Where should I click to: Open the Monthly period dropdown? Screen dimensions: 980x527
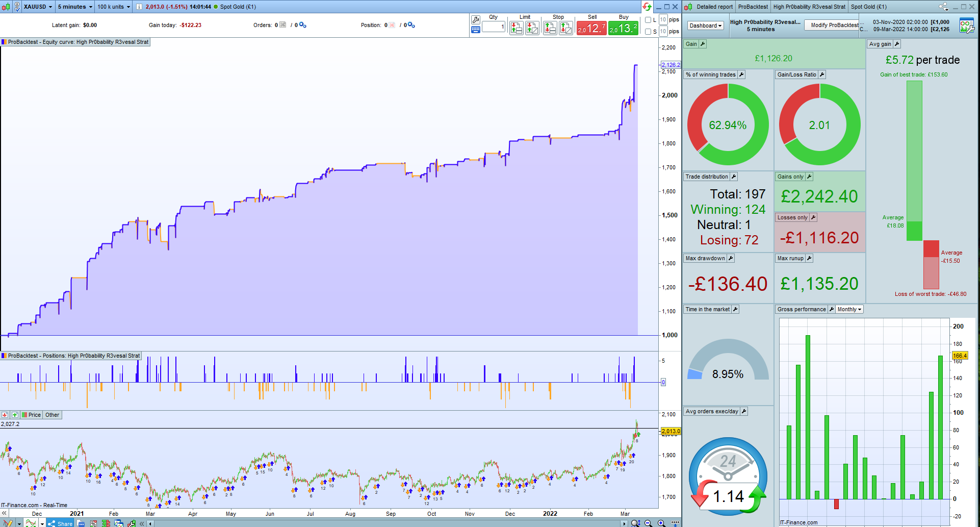click(849, 309)
